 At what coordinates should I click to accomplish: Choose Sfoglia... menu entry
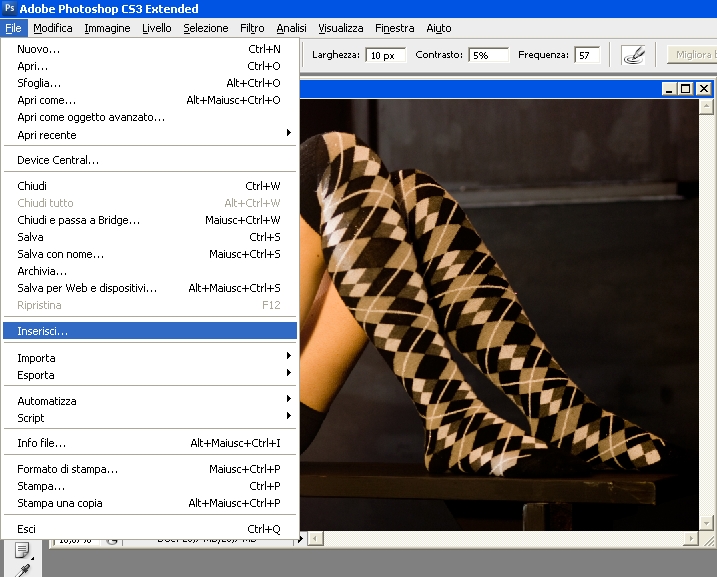[x=150, y=83]
